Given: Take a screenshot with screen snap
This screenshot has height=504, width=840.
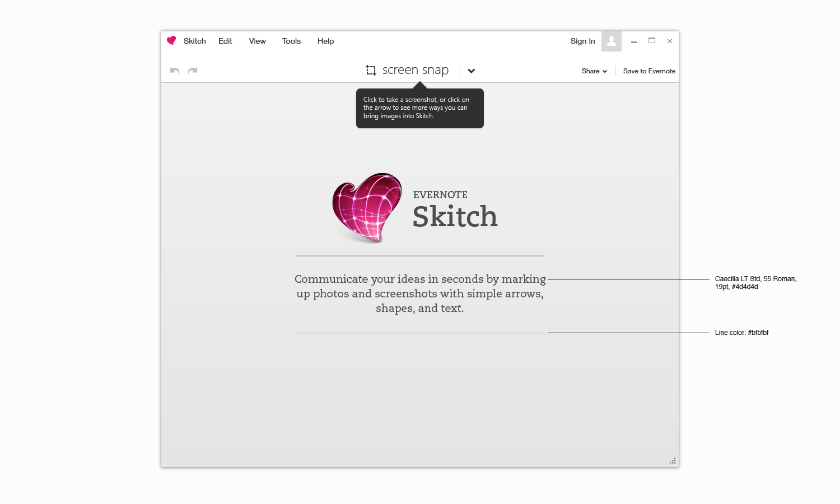Looking at the screenshot, I should point(416,70).
